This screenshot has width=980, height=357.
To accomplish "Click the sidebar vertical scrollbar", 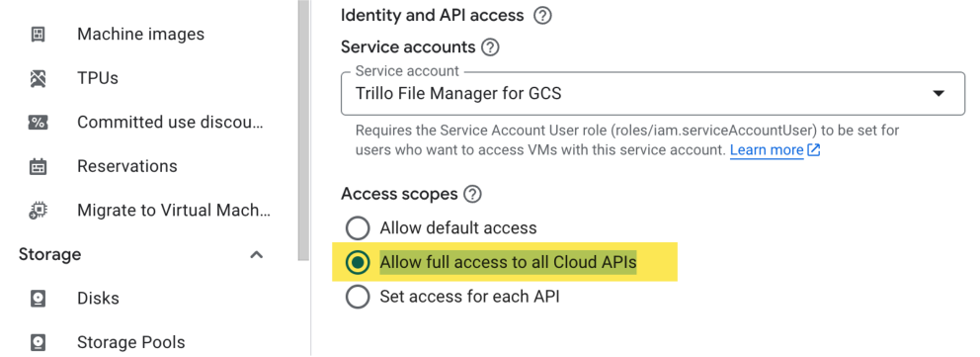I will [x=303, y=131].
